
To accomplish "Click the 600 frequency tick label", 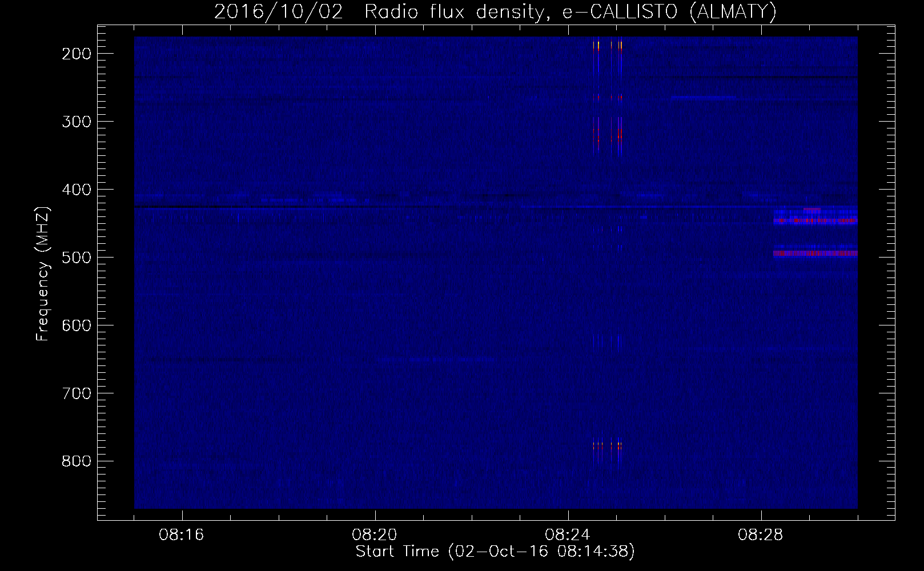I will [77, 325].
